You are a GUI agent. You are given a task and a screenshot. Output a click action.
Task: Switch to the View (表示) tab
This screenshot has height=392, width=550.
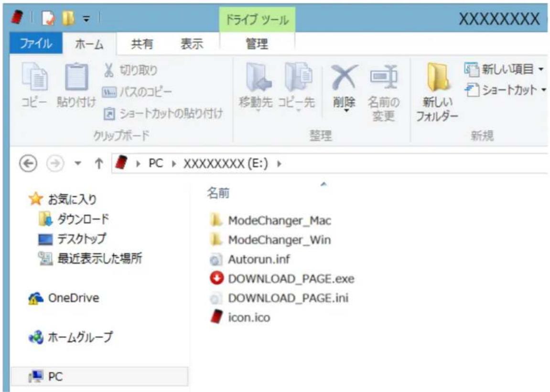pyautogui.click(x=192, y=44)
